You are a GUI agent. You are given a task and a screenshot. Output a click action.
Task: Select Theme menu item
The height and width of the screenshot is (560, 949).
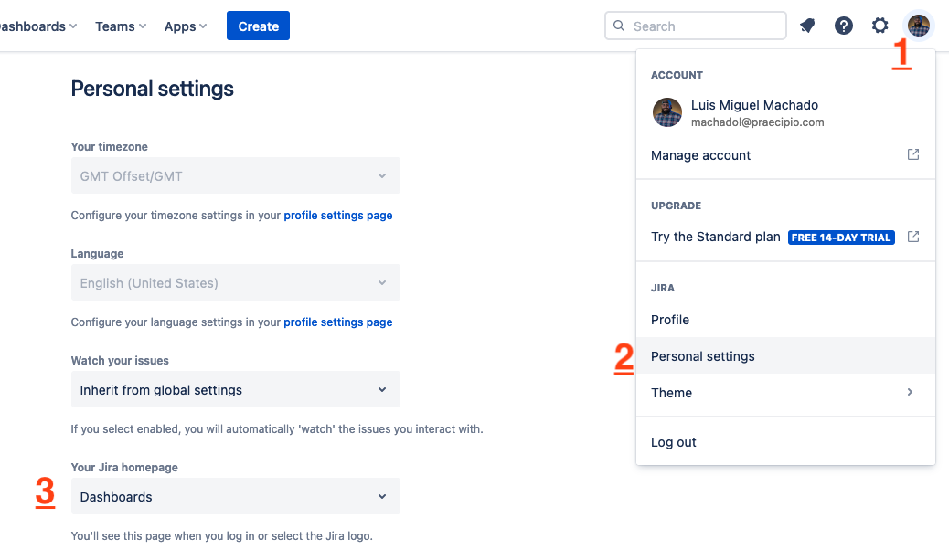coord(785,393)
